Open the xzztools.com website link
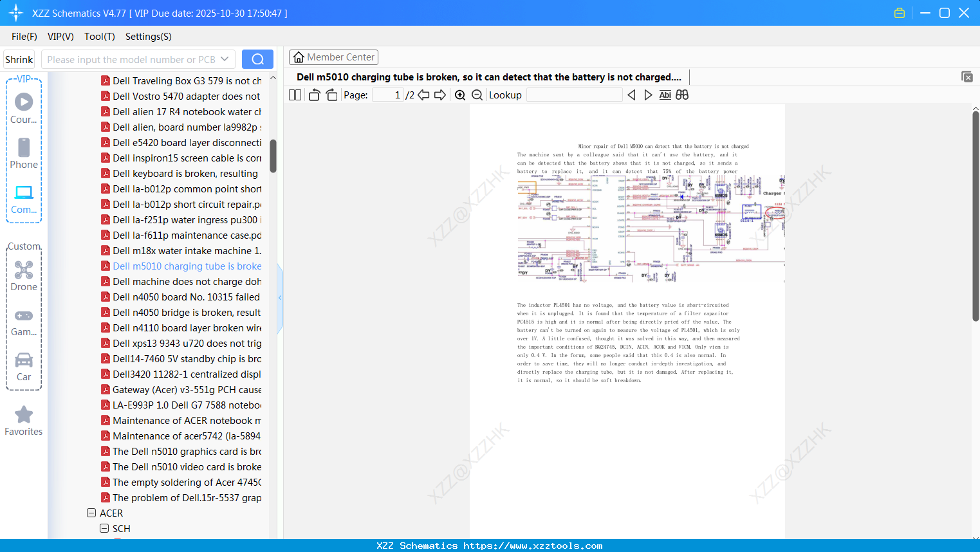Screen dimensions: 980x552 point(533,546)
